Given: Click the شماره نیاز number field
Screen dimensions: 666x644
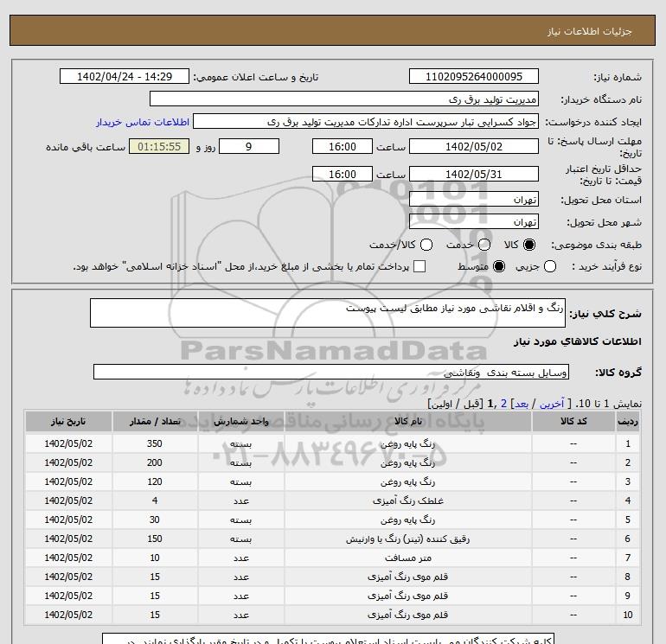Looking at the screenshot, I should pyautogui.click(x=474, y=76).
